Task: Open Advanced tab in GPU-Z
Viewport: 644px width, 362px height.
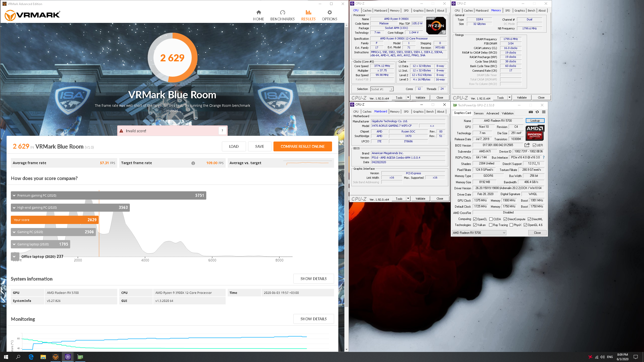Action: (x=493, y=113)
